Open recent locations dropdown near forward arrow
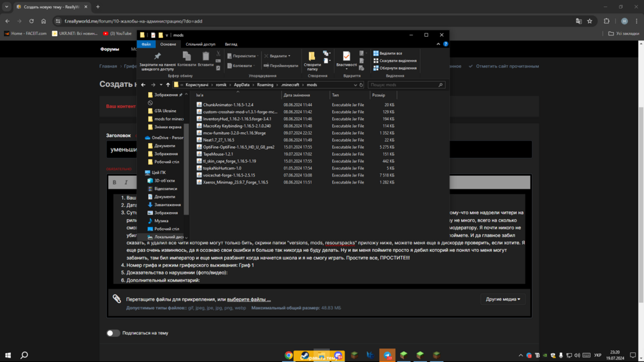Screen dimensions: 644x362 tap(161, 85)
